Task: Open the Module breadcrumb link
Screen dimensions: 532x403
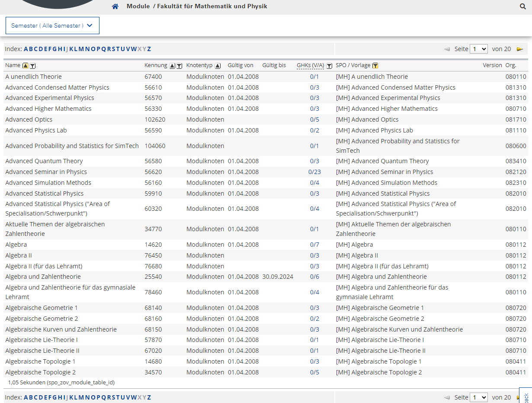Action: tap(138, 6)
